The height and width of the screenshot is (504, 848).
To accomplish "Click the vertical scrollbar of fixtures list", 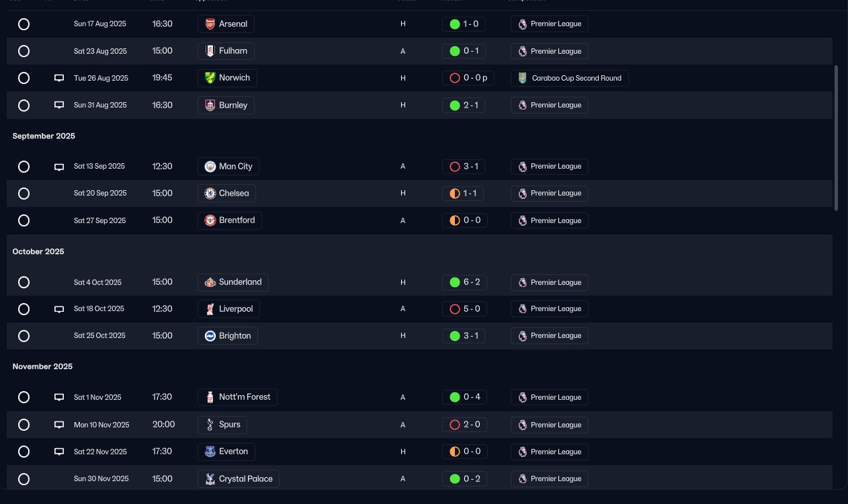I will (x=837, y=138).
